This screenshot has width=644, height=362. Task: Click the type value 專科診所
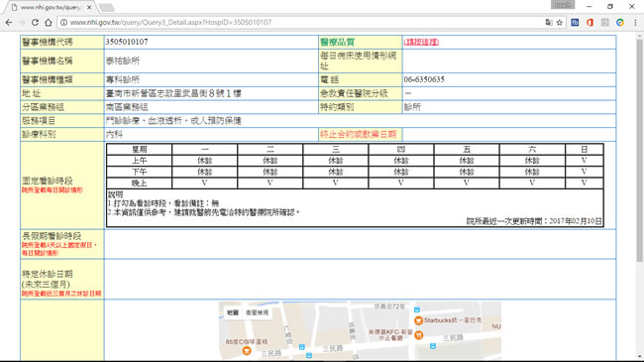123,79
